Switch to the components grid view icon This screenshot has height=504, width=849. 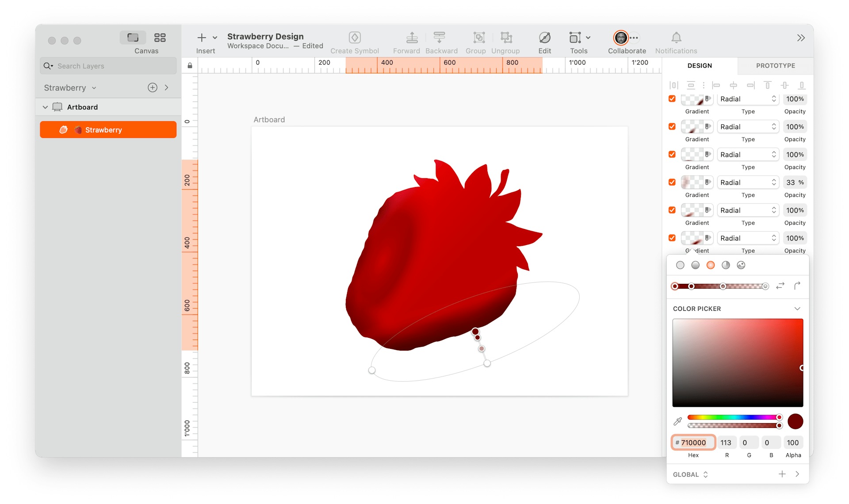[160, 38]
